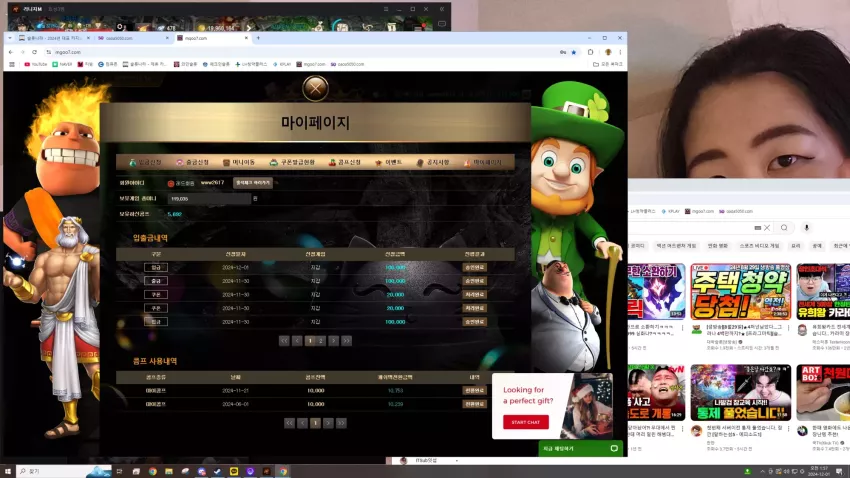
Task: Click the browser back arrow
Action: 11,52
